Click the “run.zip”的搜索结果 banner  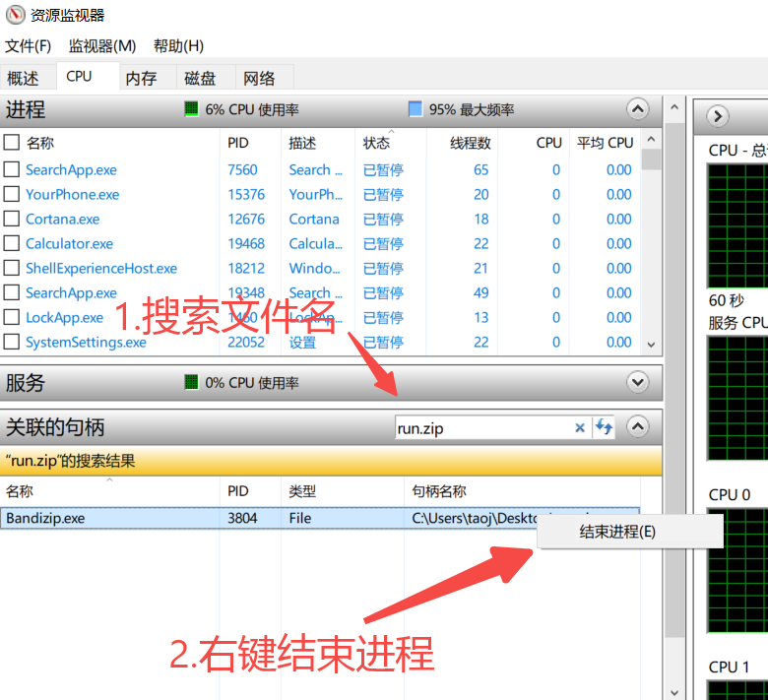pyautogui.click(x=331, y=461)
